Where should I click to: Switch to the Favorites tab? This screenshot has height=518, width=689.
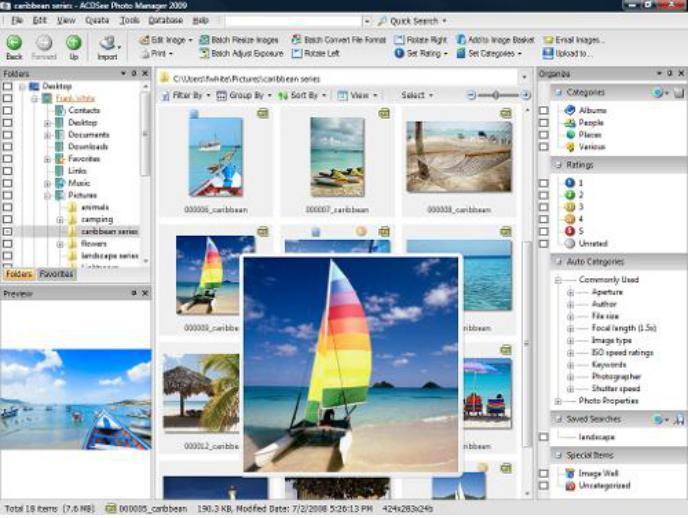[x=56, y=274]
